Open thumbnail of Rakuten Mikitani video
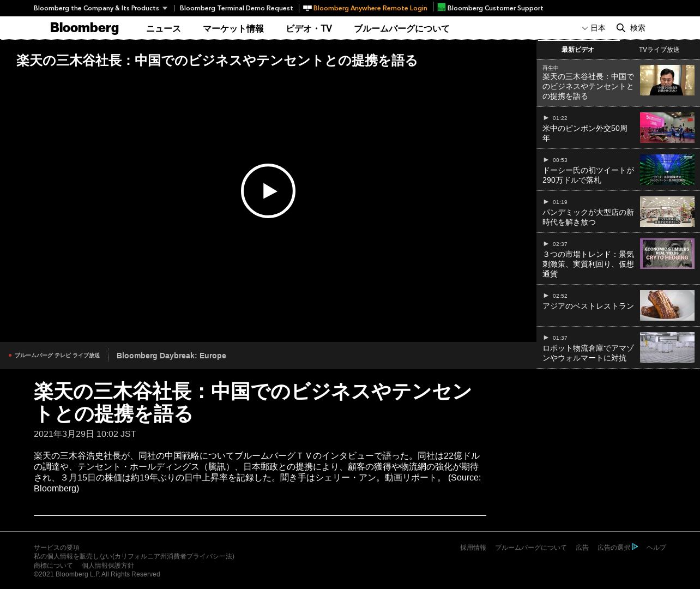This screenshot has width=700, height=589. pos(667,80)
